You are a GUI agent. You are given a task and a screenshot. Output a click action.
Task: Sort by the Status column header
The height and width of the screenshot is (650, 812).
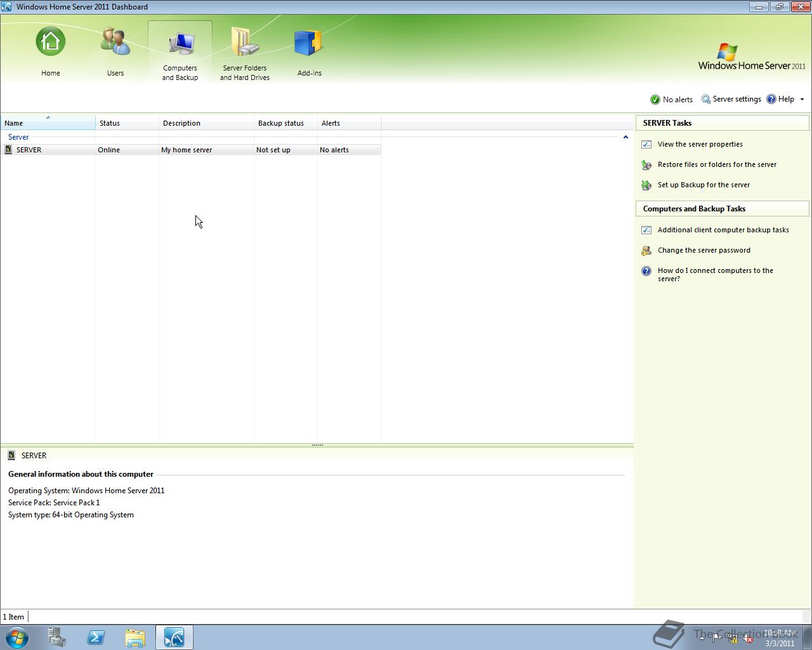tap(127, 123)
